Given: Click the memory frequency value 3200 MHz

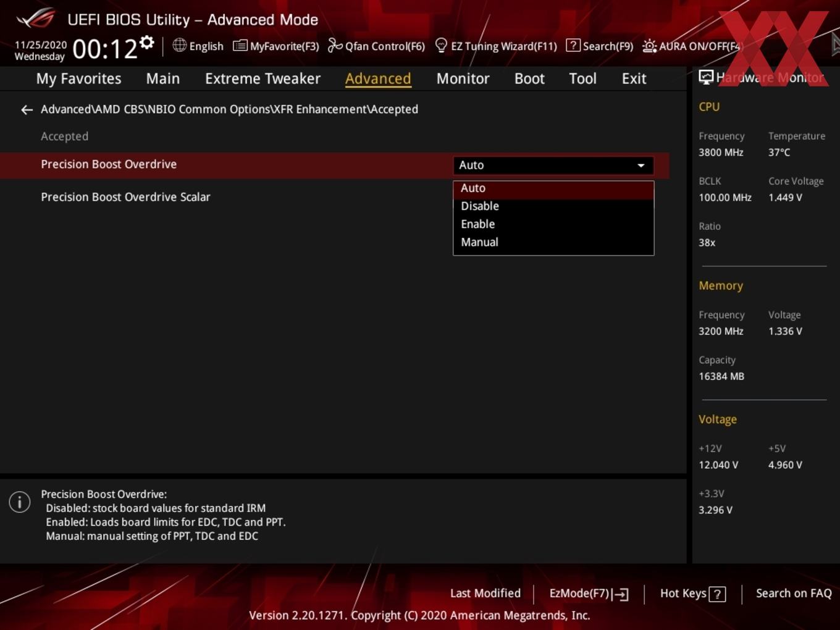Looking at the screenshot, I should click(721, 332).
